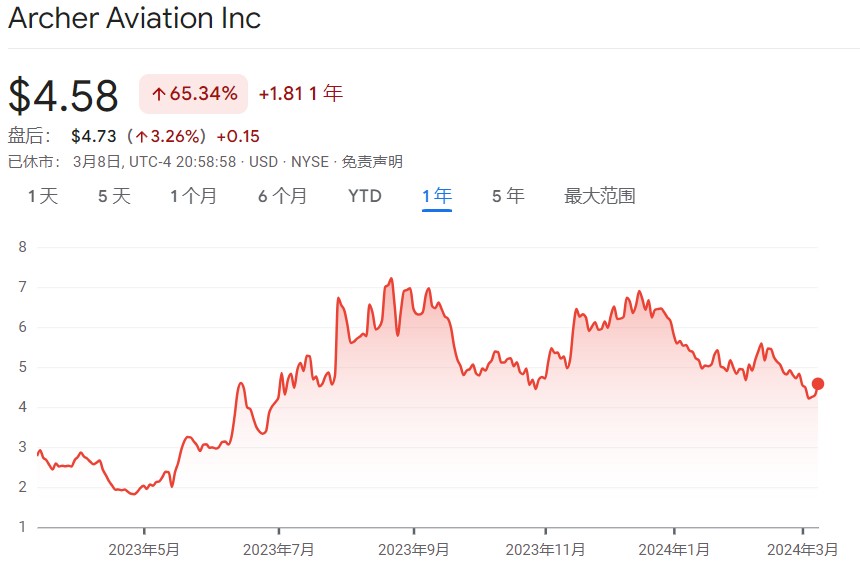Open the 免责声明 disclaimer link
The image size is (860, 573).
click(x=373, y=162)
